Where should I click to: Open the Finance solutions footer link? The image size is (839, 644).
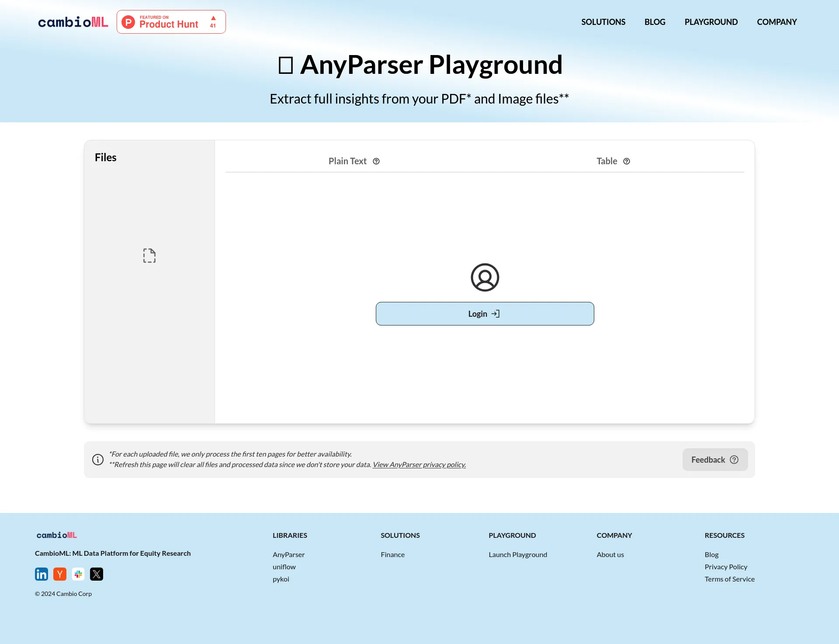click(392, 554)
